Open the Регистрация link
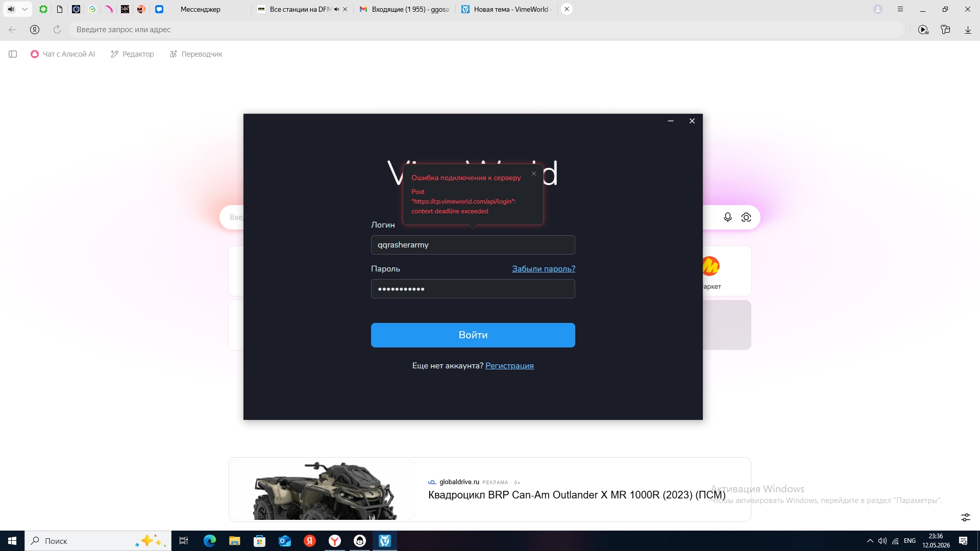The image size is (980, 551). tap(509, 366)
